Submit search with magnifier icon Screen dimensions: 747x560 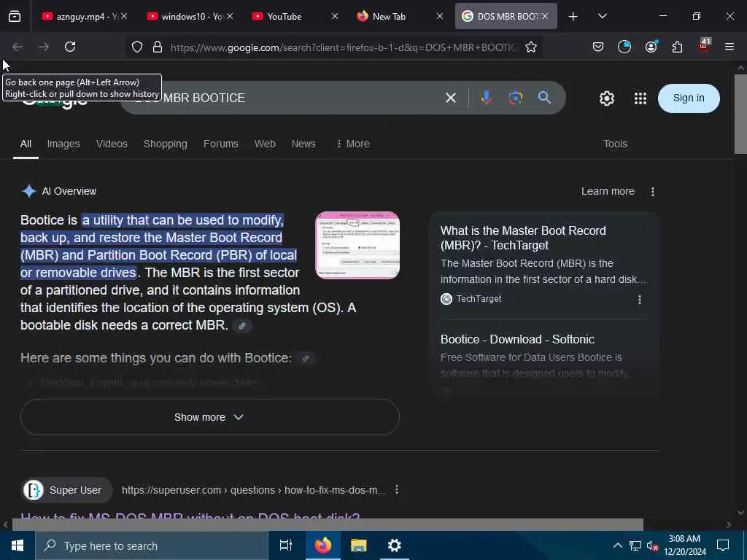point(544,98)
